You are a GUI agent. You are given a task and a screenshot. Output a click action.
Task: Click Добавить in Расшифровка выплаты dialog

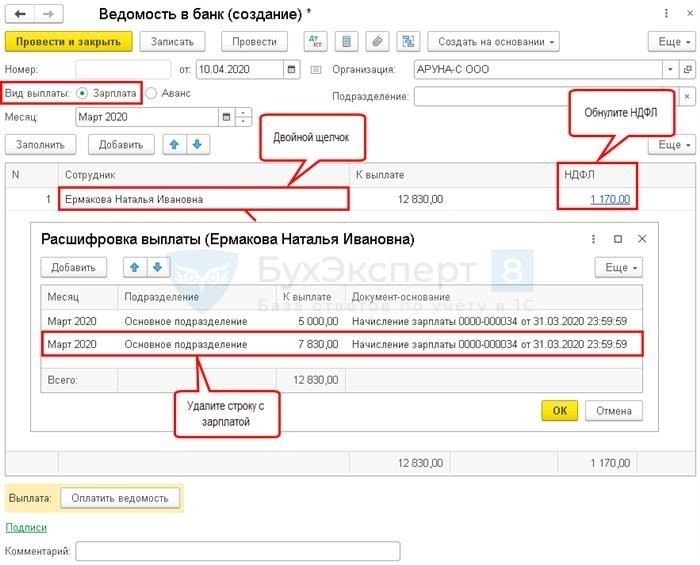coord(74,267)
